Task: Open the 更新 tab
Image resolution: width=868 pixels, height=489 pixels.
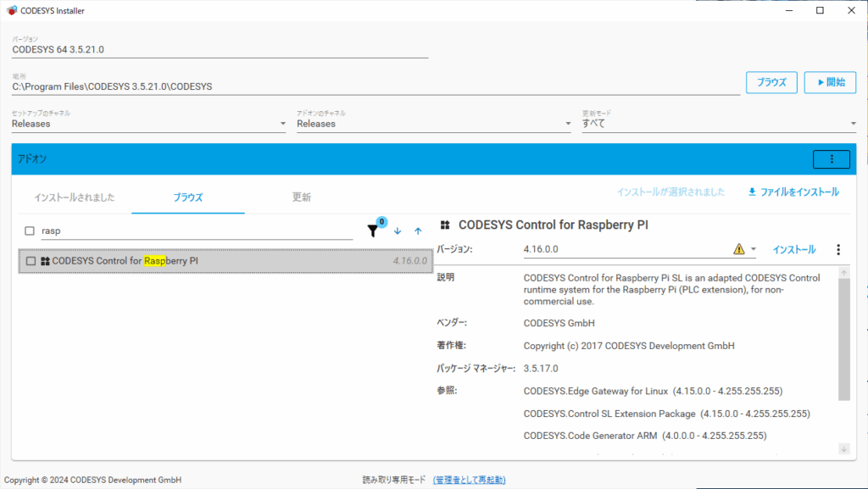Action: 302,197
